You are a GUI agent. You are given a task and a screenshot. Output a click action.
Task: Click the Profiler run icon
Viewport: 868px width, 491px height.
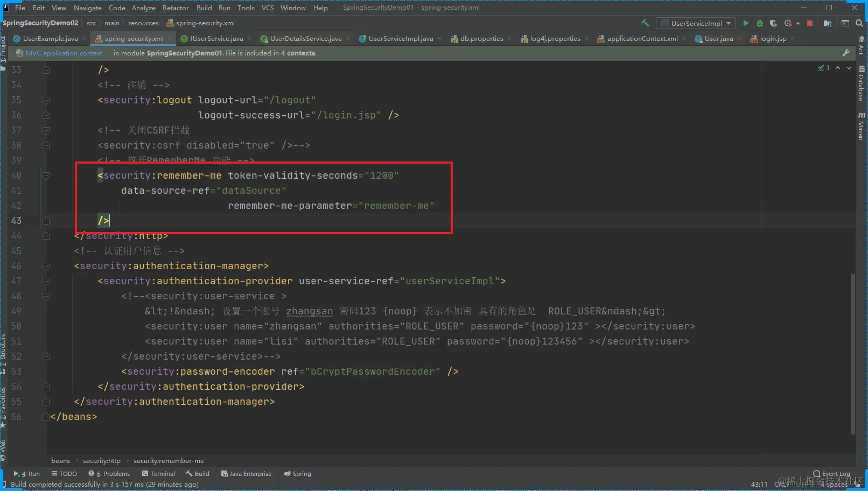[x=788, y=23]
